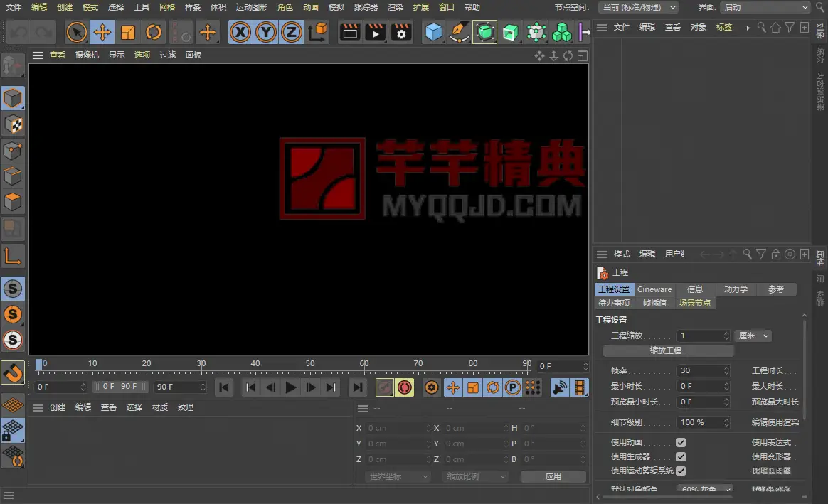This screenshot has width=828, height=504.
Task: Click the viewport maximize/toggle view icon
Action: [583, 55]
